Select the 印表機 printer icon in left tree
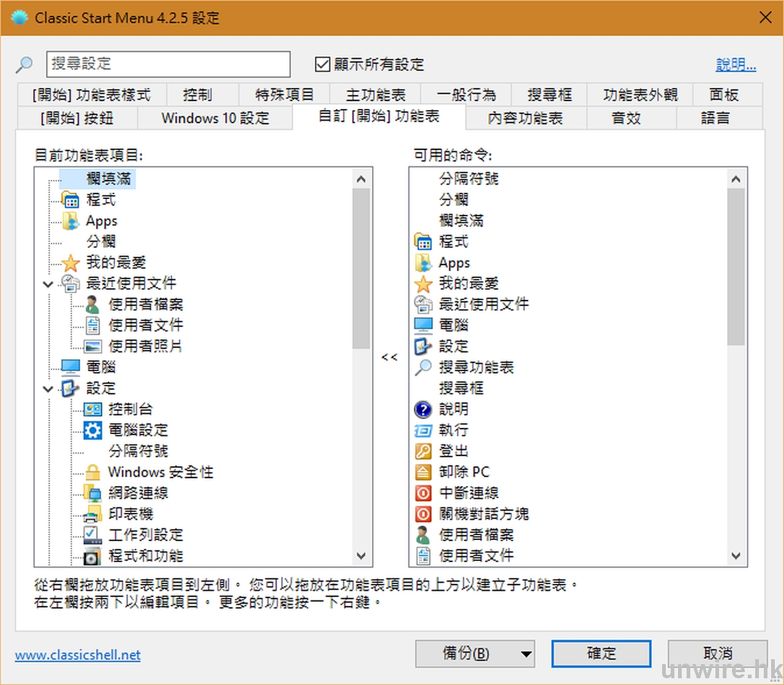 (x=92, y=514)
